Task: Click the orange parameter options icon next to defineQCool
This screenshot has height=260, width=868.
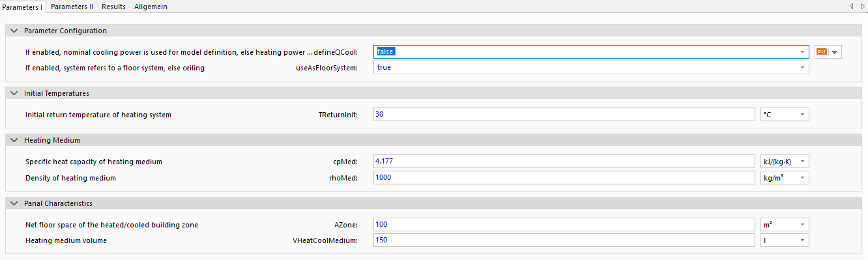Action: pos(822,51)
